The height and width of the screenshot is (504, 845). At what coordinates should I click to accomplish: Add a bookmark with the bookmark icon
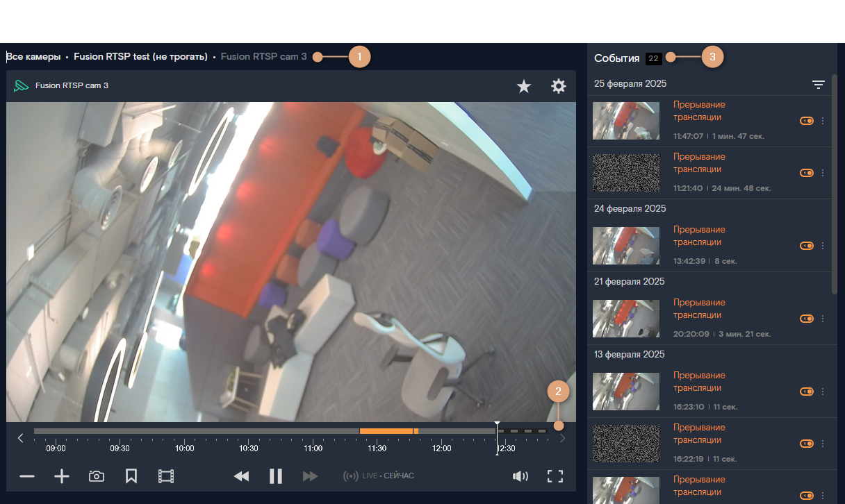click(x=131, y=476)
